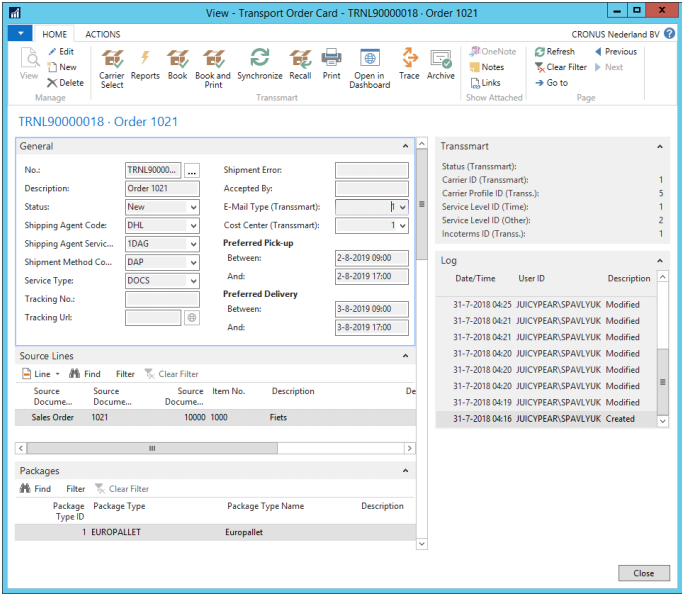Screen dimensions: 682x596
Task: Collapse the Transsmart factbox panel
Action: (660, 147)
